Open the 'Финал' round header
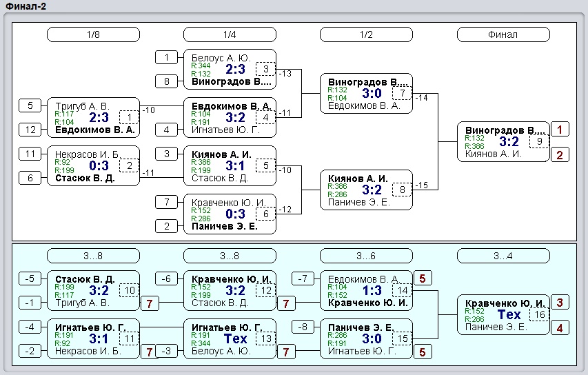588x375 pixels. (503, 34)
